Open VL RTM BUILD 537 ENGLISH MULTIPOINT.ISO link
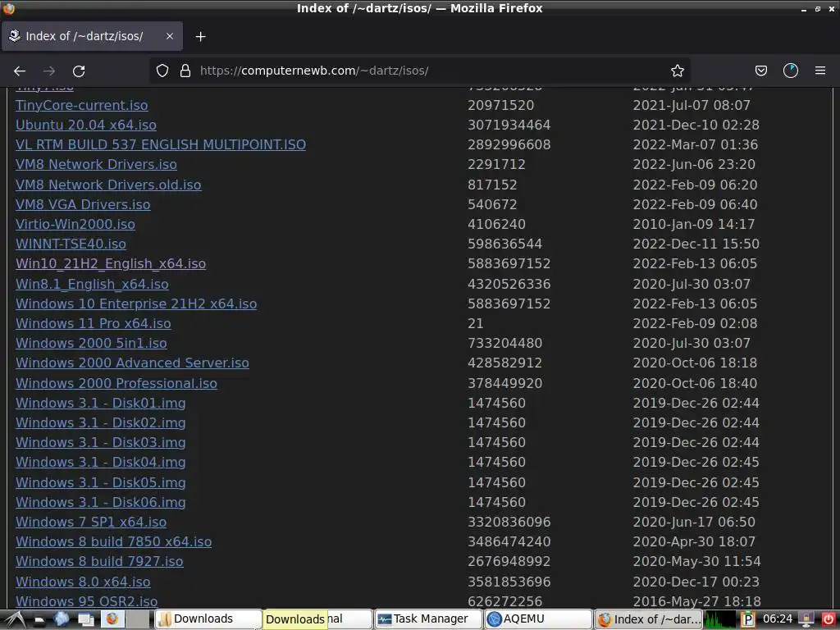This screenshot has width=840, height=630. [x=161, y=144]
